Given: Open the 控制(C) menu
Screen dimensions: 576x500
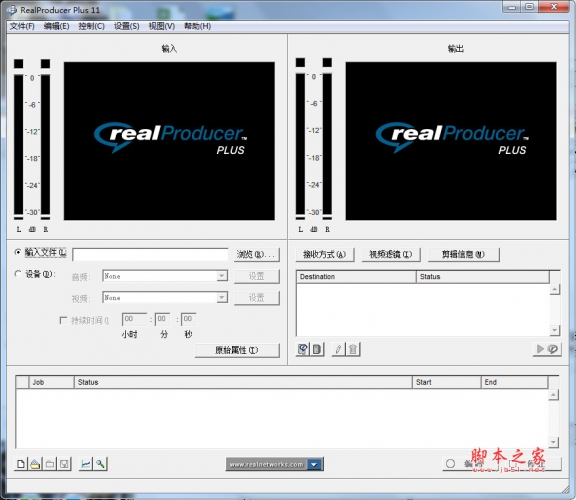Looking at the screenshot, I should coord(91,26).
